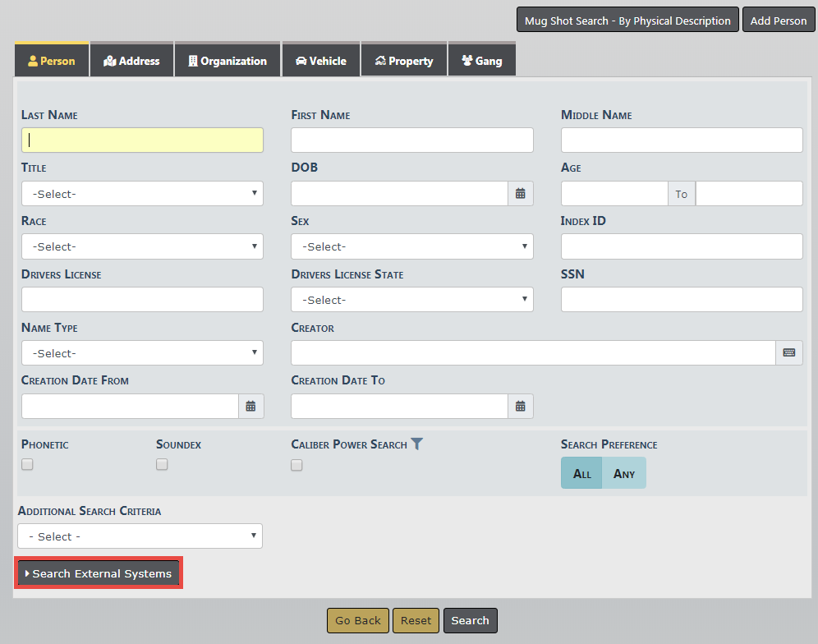Open the Race dropdown
The image size is (818, 644).
click(142, 246)
